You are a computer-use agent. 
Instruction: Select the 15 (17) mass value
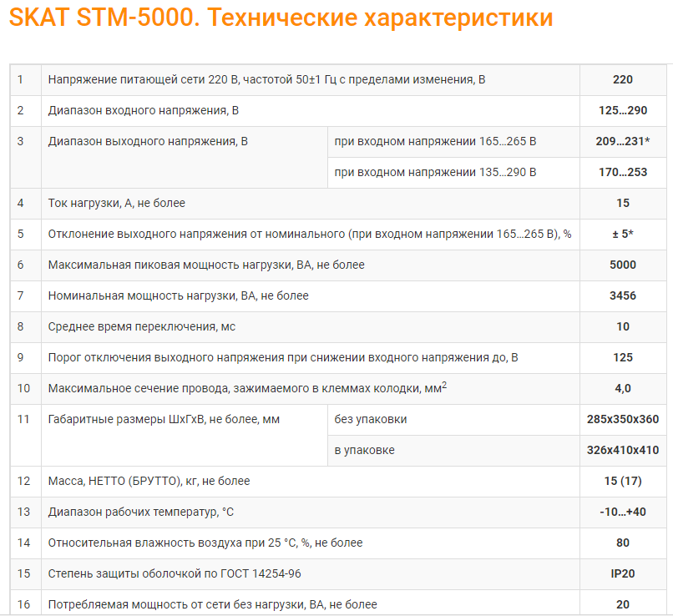coord(622,481)
